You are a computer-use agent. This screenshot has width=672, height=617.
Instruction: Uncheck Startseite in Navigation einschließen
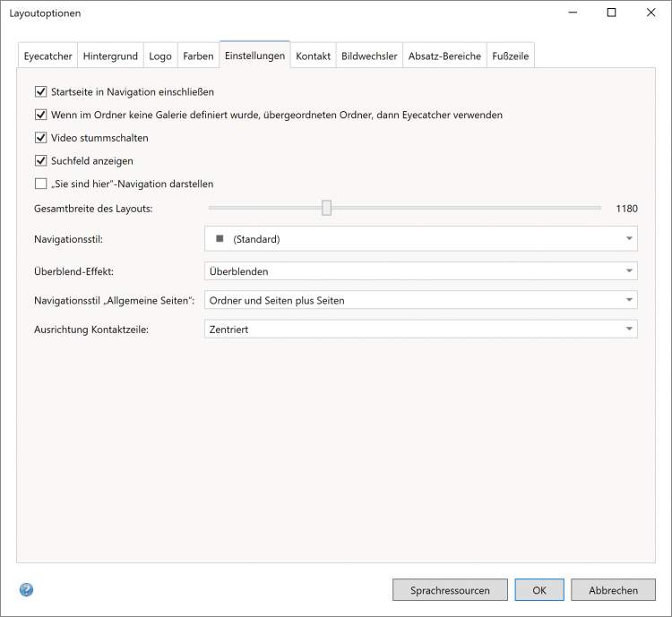pyautogui.click(x=40, y=91)
